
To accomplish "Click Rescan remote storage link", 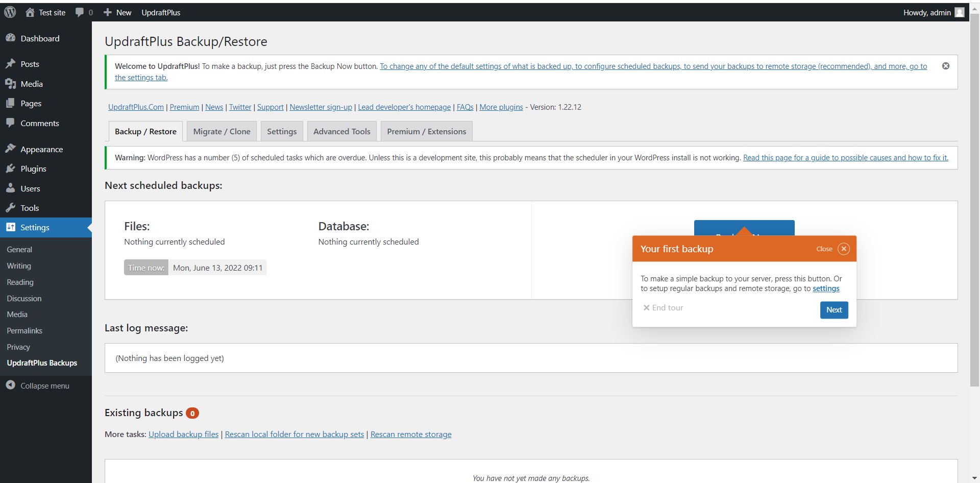I will (411, 434).
